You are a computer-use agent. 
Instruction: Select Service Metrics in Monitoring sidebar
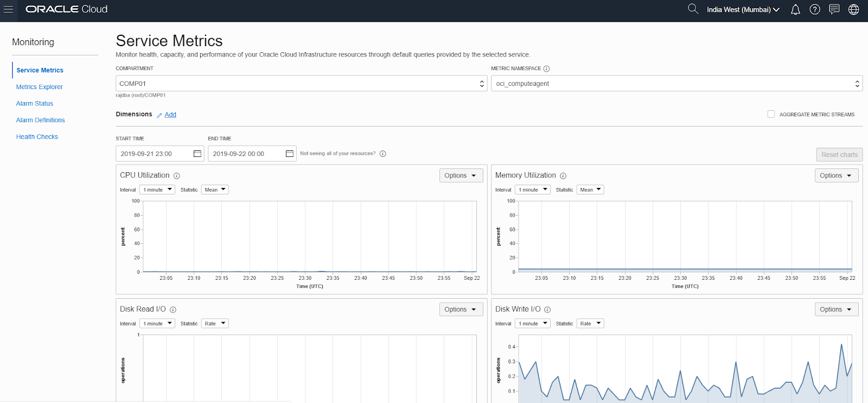click(40, 70)
